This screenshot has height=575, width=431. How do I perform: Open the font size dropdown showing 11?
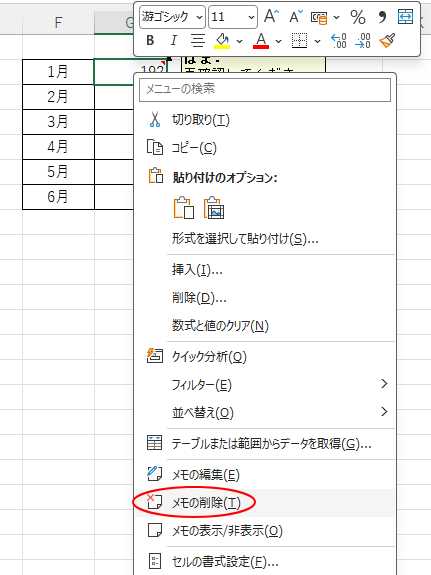[233, 17]
